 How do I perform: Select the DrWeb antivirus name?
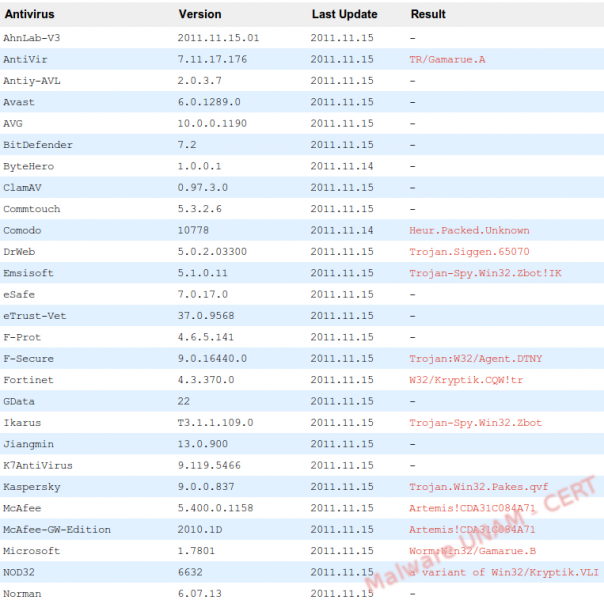[19, 252]
